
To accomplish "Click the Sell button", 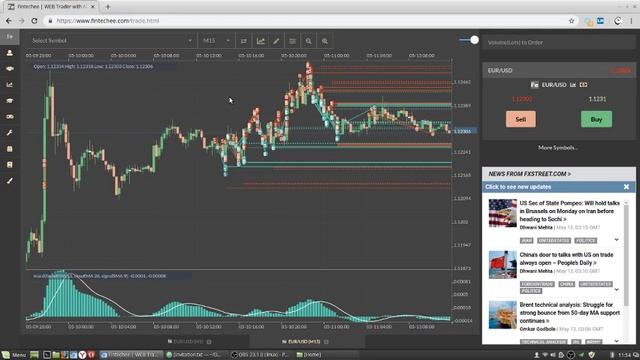I will click(521, 119).
